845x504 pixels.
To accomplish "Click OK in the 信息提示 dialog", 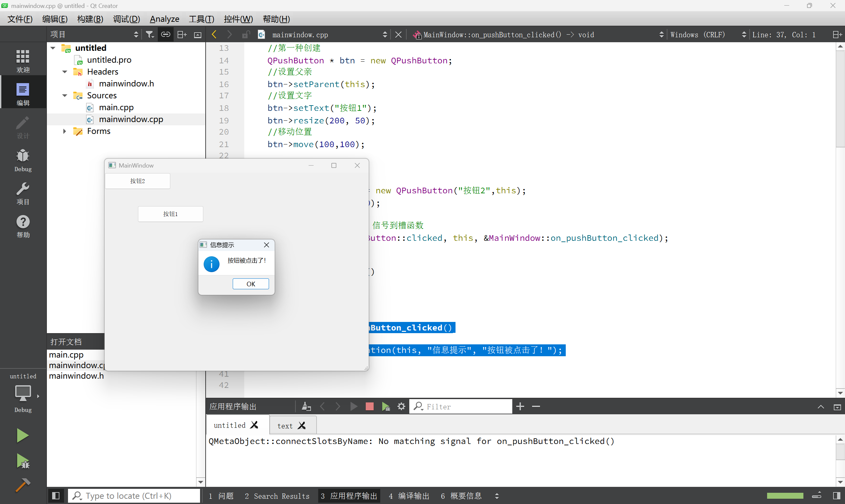I will pos(251,284).
